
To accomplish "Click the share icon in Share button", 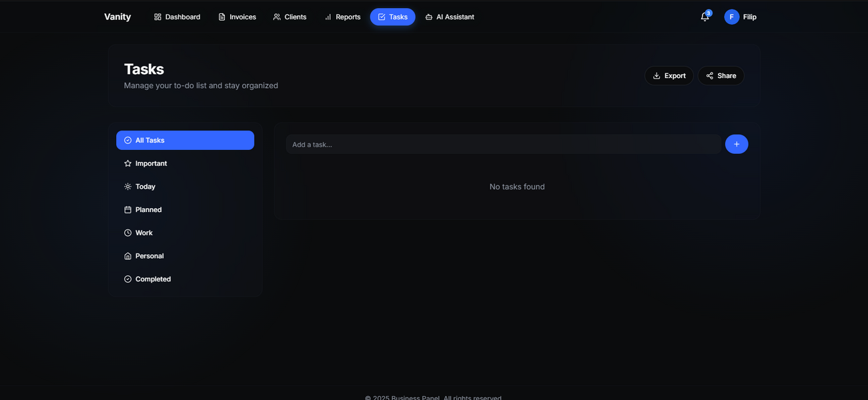I will (x=709, y=76).
